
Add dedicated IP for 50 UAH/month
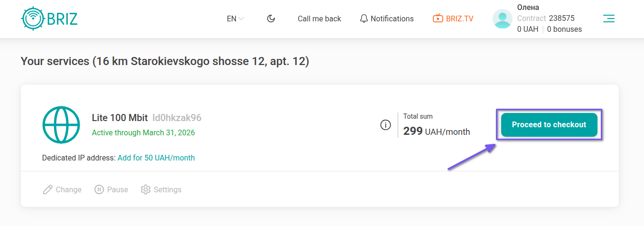pyautogui.click(x=156, y=158)
